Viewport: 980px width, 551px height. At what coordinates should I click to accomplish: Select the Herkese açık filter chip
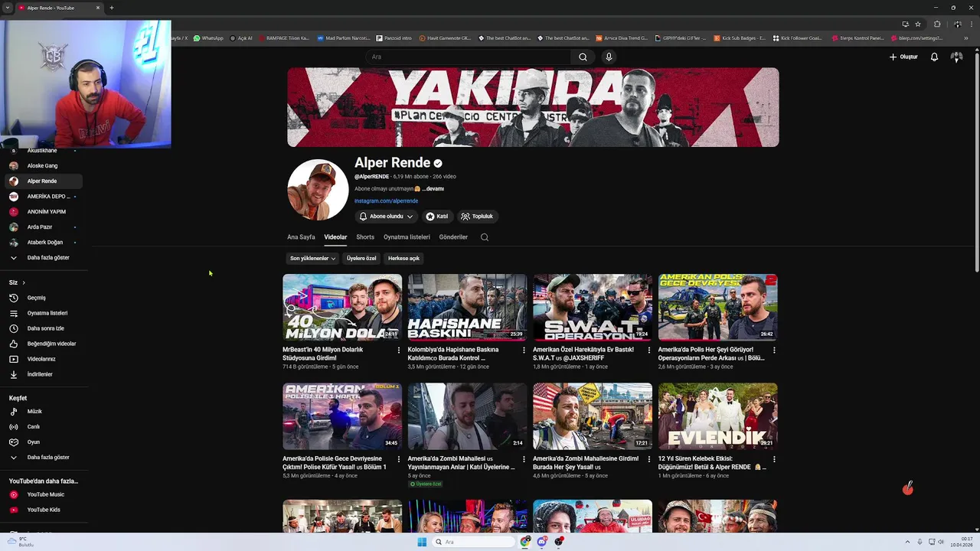point(403,259)
